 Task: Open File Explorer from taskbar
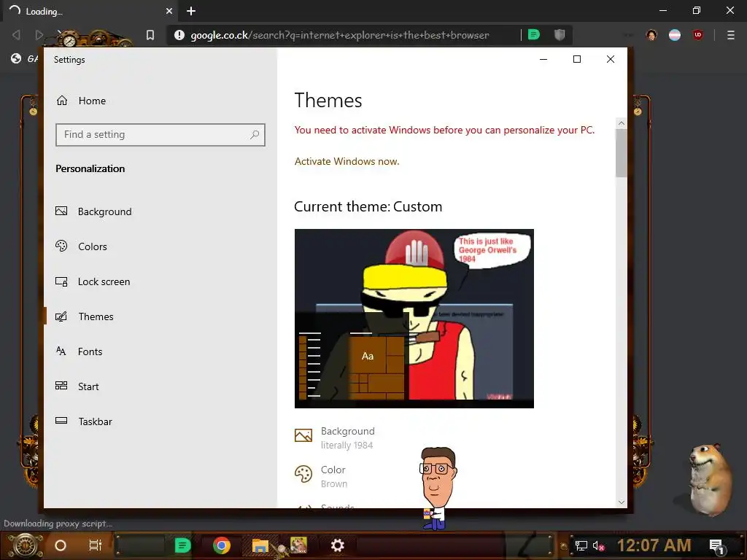coord(260,545)
